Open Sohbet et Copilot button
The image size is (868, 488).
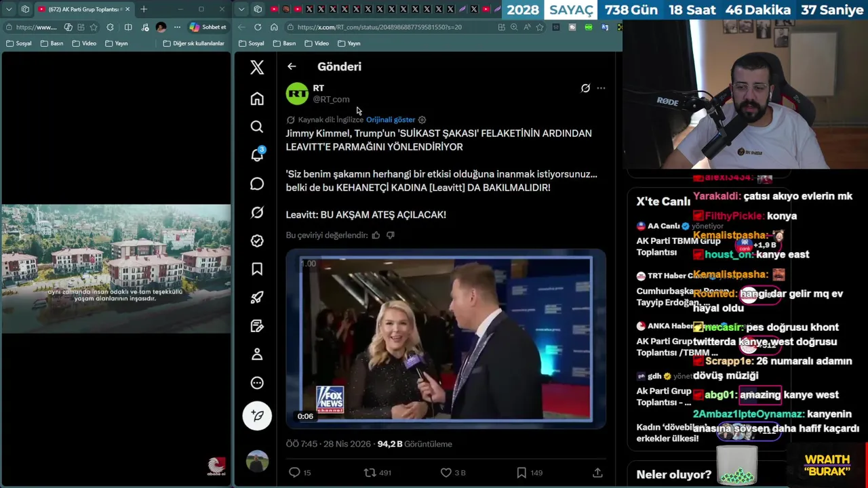(x=208, y=27)
